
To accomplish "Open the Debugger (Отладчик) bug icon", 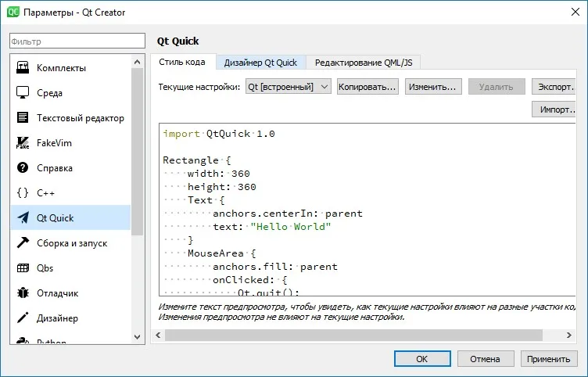I will click(x=23, y=293).
